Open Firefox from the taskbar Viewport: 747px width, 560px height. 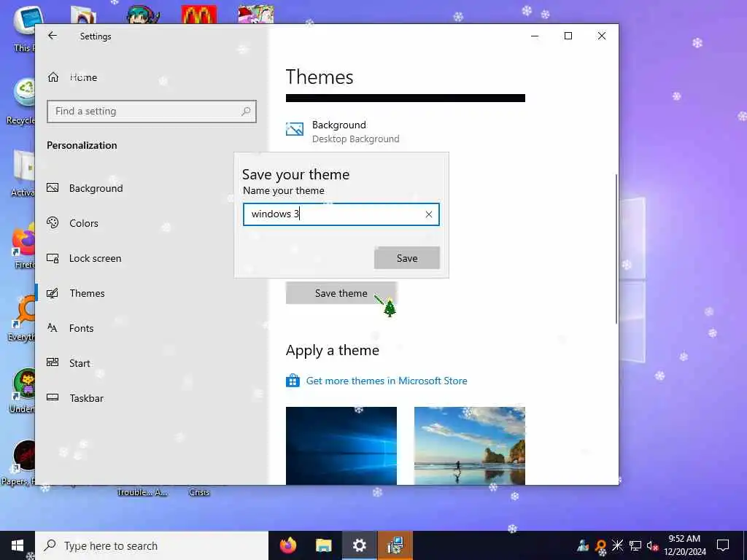[287, 545]
